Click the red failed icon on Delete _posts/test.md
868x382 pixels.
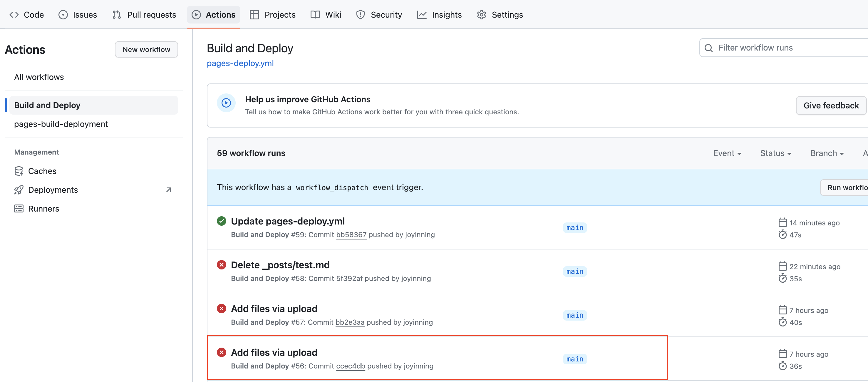[x=221, y=265]
